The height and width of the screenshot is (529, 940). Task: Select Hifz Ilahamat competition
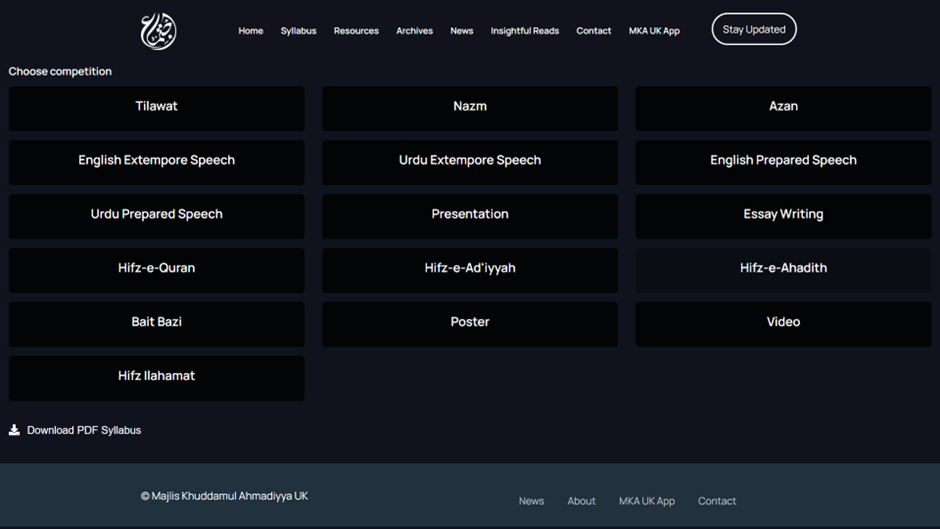click(x=157, y=377)
